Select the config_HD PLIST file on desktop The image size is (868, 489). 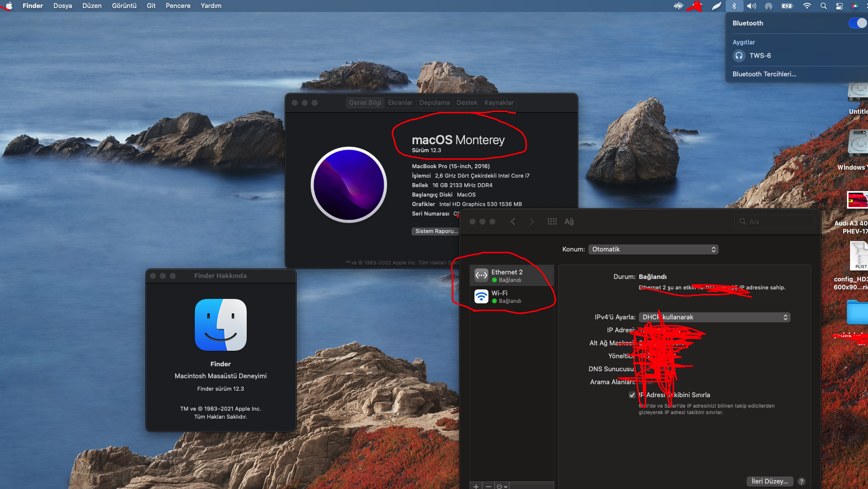(x=859, y=255)
